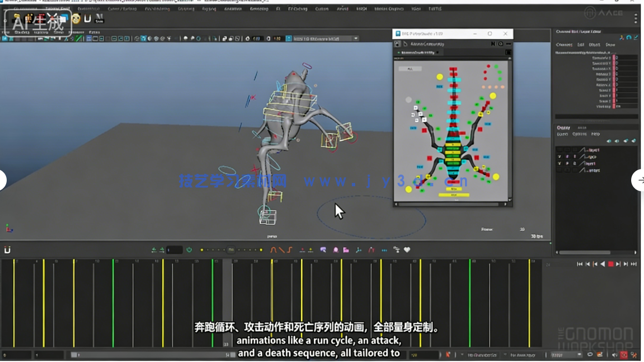Click the heart icon in the animation toolbar
644x362 pixels.
[x=407, y=250]
